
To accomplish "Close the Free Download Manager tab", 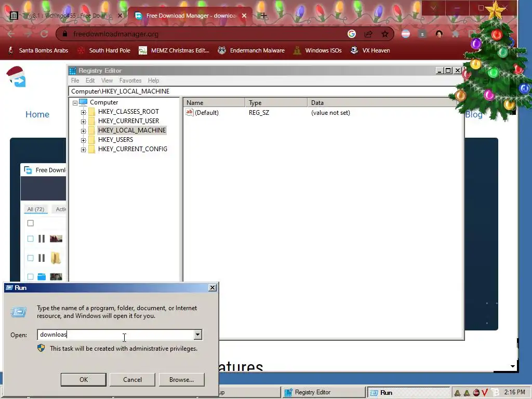I will [244, 16].
